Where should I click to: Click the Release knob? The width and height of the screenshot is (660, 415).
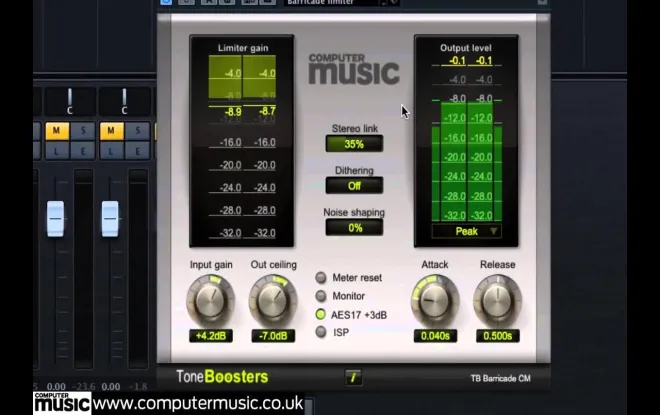(497, 300)
